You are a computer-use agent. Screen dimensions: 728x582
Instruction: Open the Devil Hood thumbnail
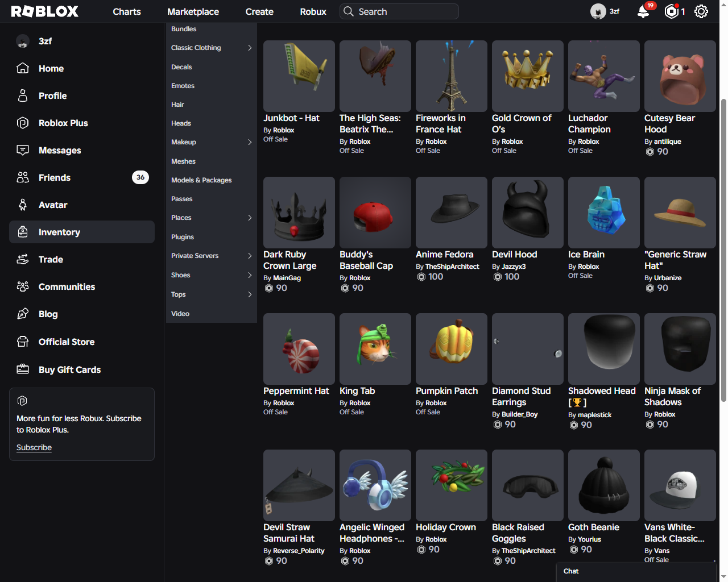[x=528, y=213]
